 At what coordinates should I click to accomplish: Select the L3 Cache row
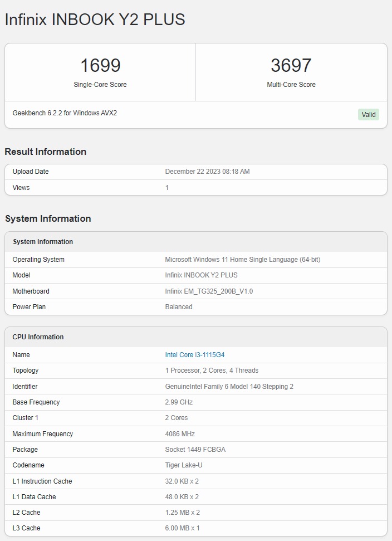195,528
